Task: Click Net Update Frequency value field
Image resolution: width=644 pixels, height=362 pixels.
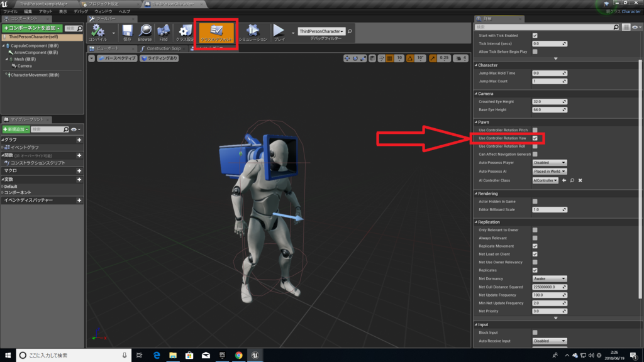Action: coord(550,295)
